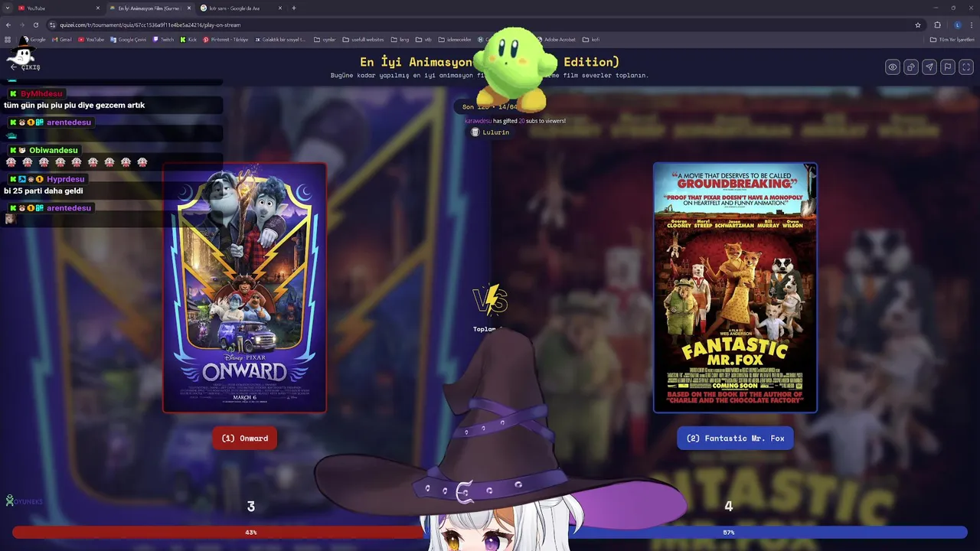
Task: Click the VS lightning emblem
Action: 490,300
